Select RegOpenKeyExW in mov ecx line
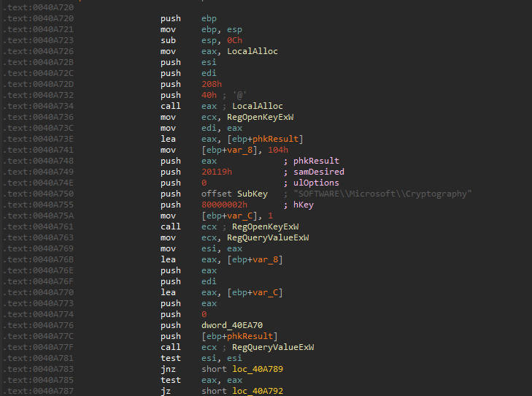 point(261,117)
